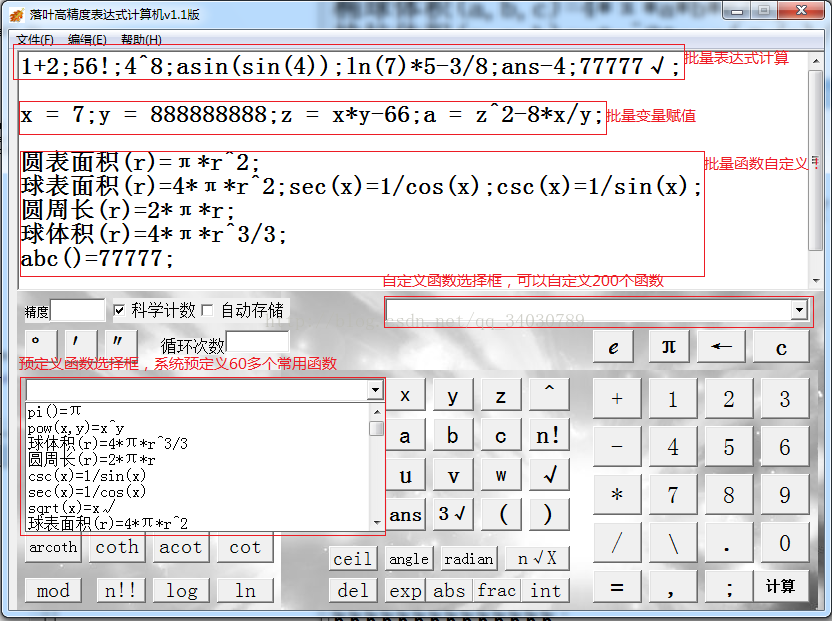
Task: Click the decimal point button
Action: tap(729, 542)
